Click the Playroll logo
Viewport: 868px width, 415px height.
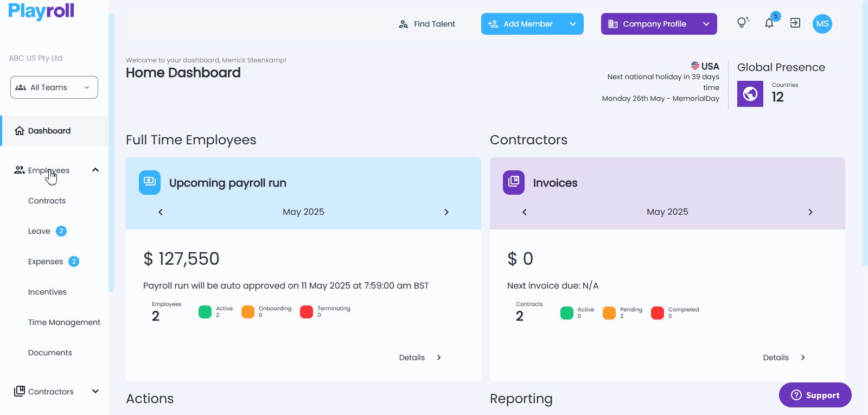(41, 11)
